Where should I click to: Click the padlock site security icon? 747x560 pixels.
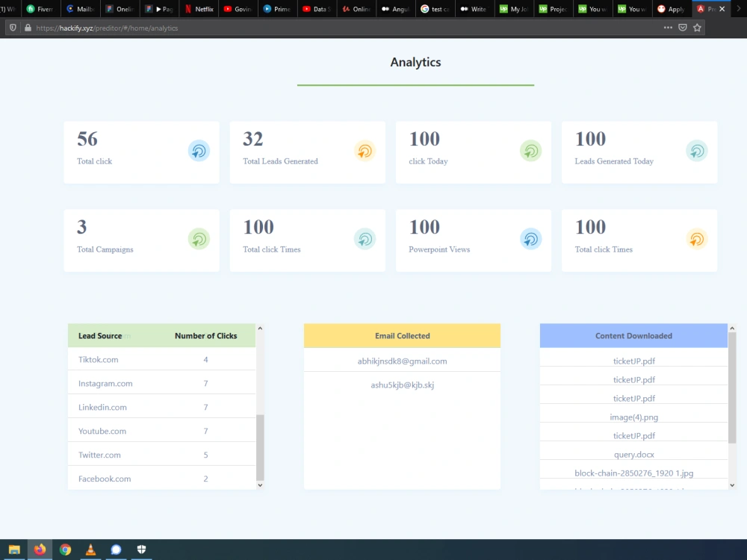pos(28,28)
